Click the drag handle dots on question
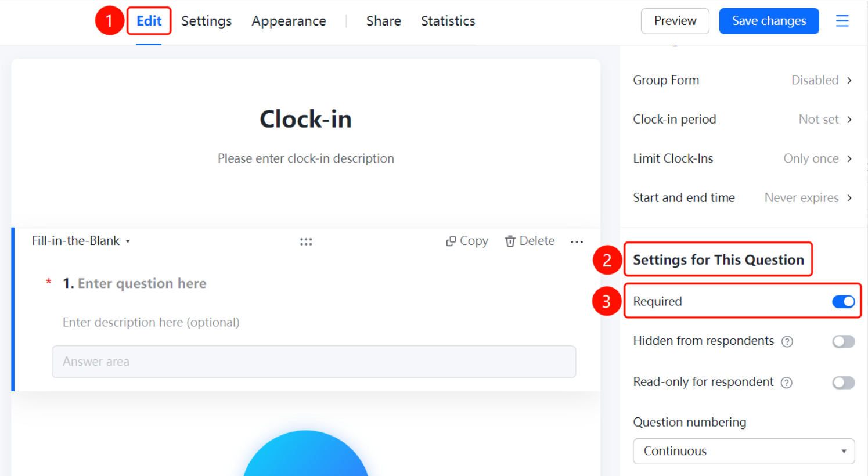The height and width of the screenshot is (476, 868). pos(306,241)
